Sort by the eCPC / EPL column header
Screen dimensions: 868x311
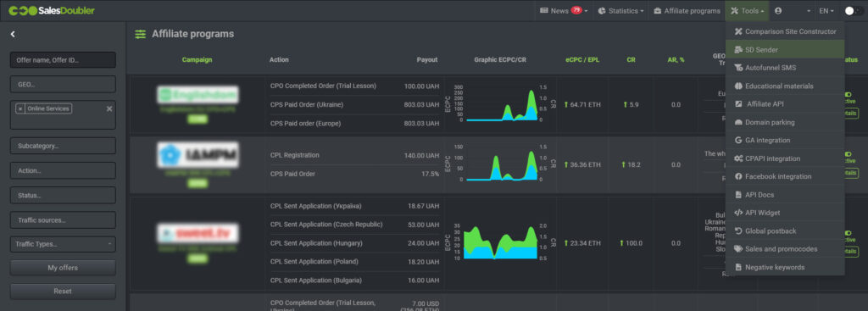[x=582, y=60]
